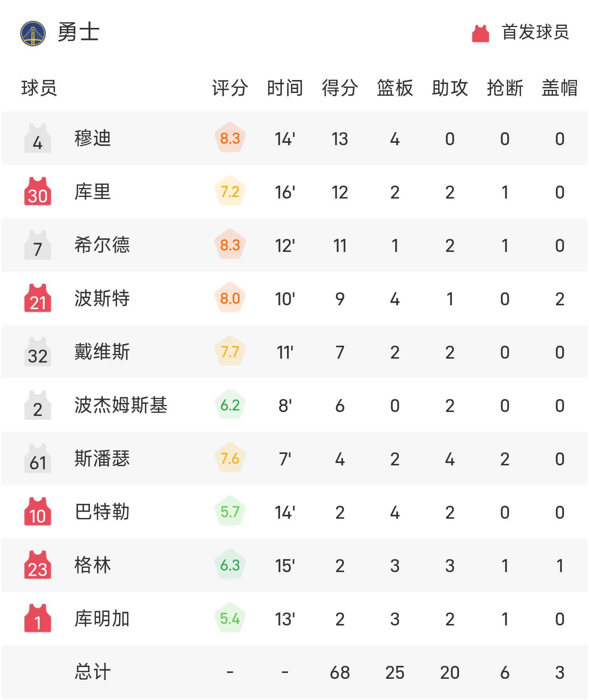Click Kuminga's red number 1 jersey
The width and height of the screenshot is (589, 700).
pyautogui.click(x=38, y=618)
